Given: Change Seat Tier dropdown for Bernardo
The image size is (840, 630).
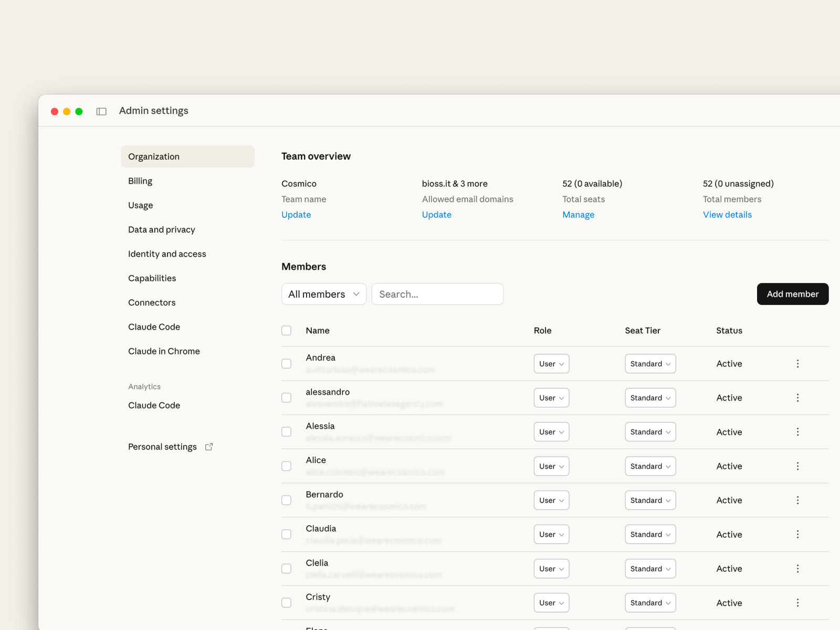Looking at the screenshot, I should (650, 500).
